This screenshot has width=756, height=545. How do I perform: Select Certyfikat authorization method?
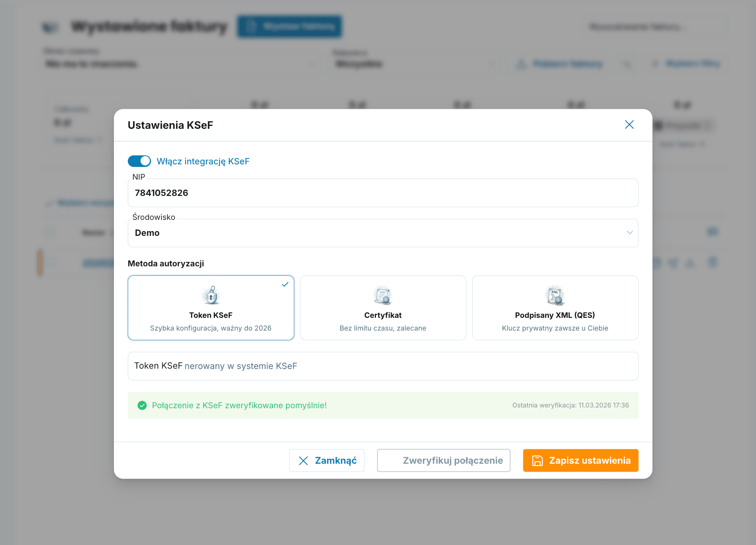(383, 308)
